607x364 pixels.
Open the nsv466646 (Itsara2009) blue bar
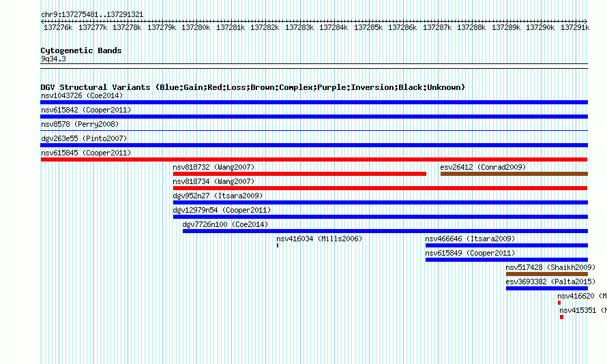507,245
